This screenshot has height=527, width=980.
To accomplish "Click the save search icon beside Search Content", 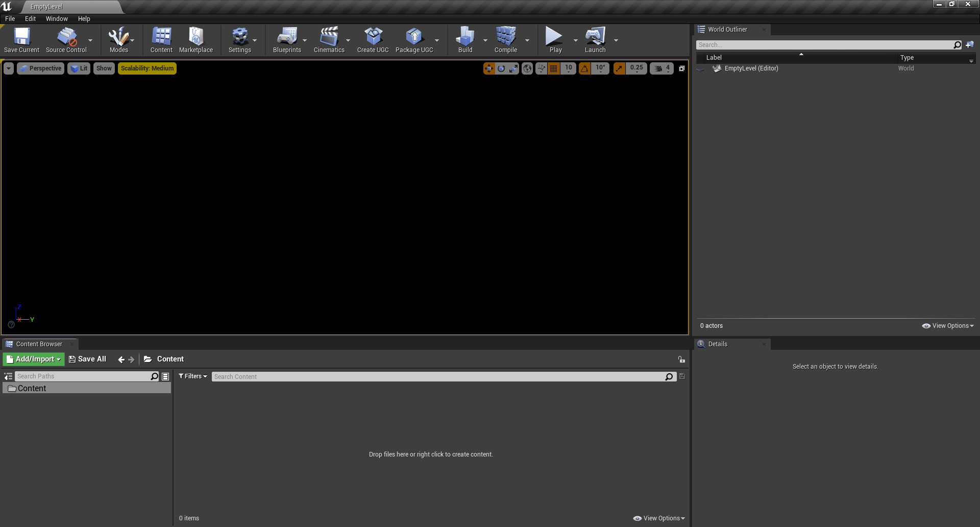I will (x=682, y=376).
